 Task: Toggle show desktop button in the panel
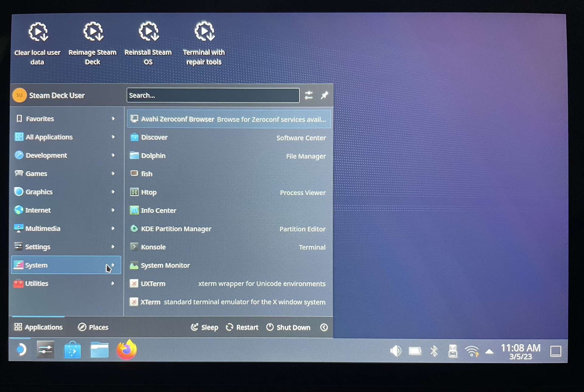555,351
